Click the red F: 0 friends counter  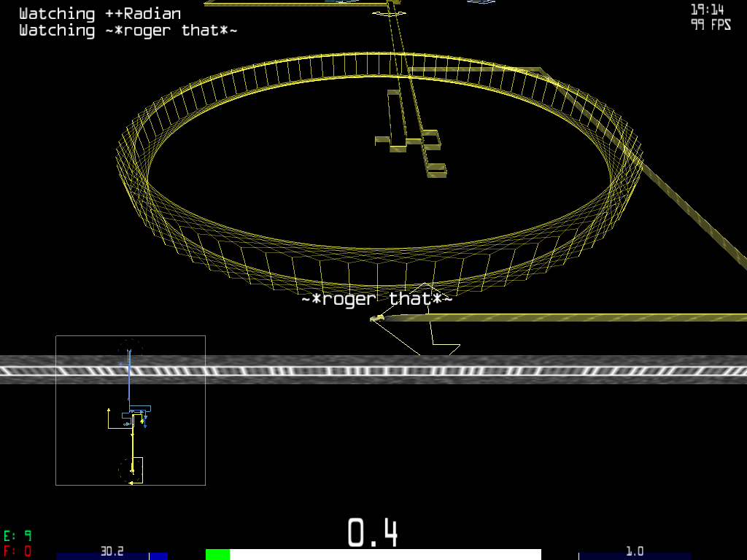point(18,551)
